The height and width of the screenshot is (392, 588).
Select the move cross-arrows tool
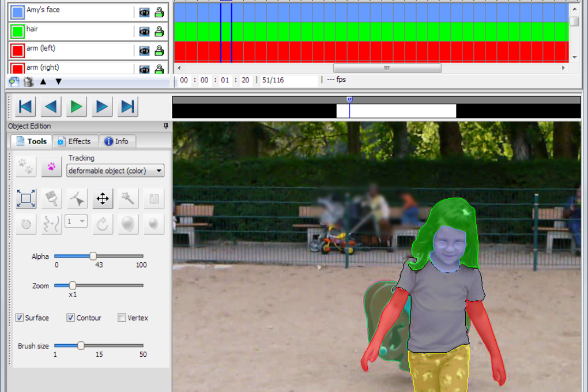[x=103, y=198]
